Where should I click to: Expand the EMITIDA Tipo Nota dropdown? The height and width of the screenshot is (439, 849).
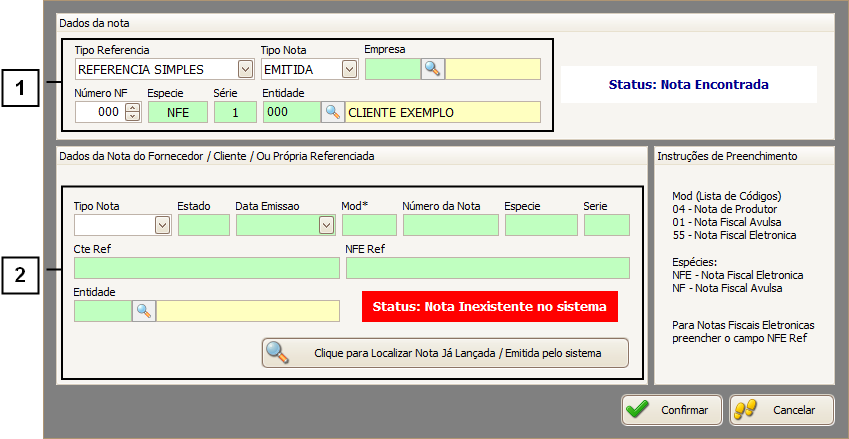348,69
